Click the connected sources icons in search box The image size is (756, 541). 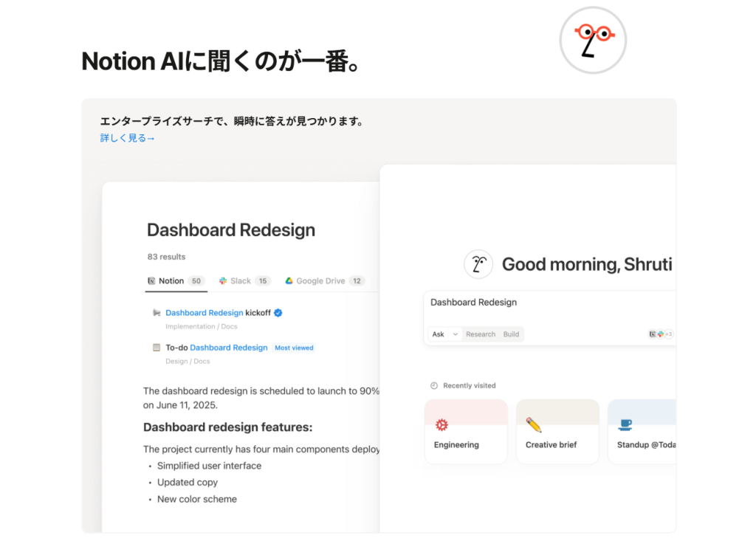tap(661, 334)
